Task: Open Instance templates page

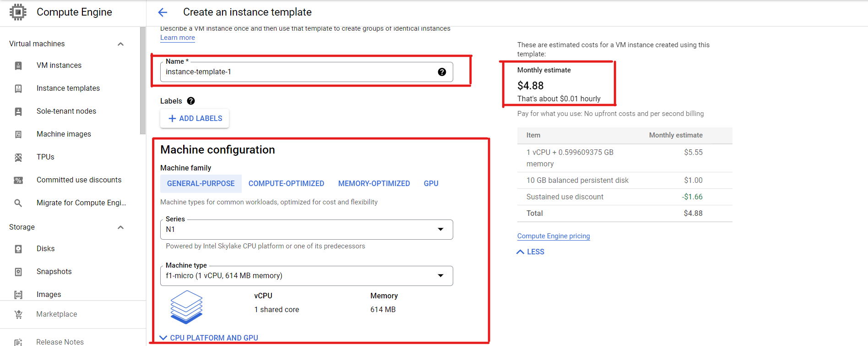Action: 68,88
